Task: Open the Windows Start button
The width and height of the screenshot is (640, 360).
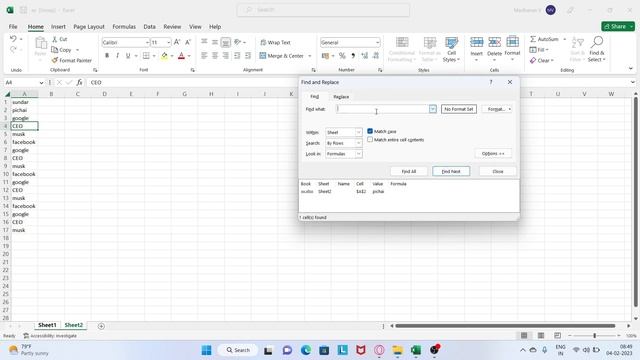Action: pyautogui.click(x=207, y=350)
